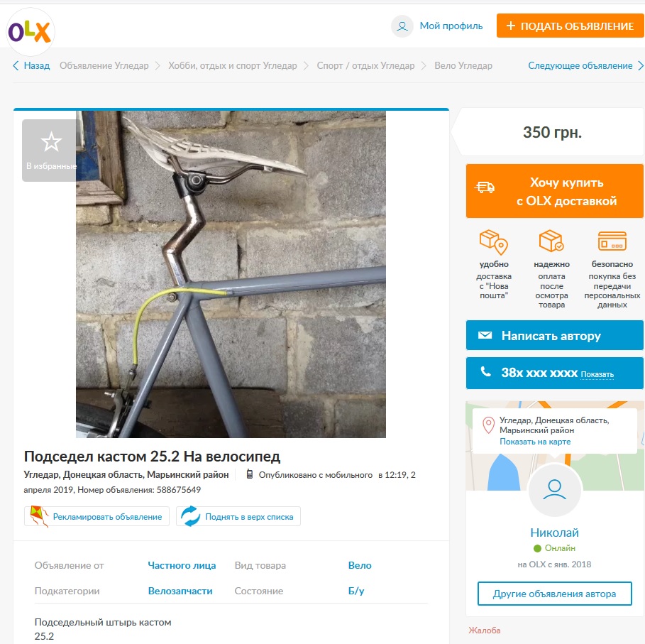
Task: Open the bicycle seatpost photo
Action: coord(231,274)
